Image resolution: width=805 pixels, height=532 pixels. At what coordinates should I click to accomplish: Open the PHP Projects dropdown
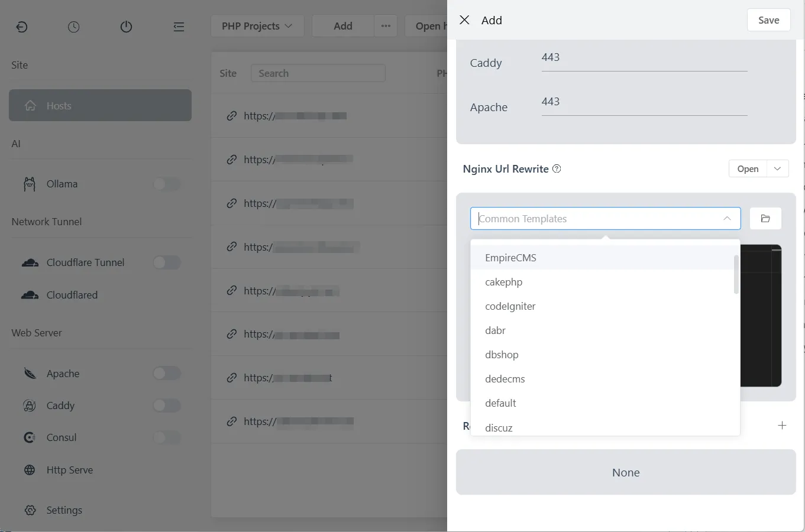257,25
